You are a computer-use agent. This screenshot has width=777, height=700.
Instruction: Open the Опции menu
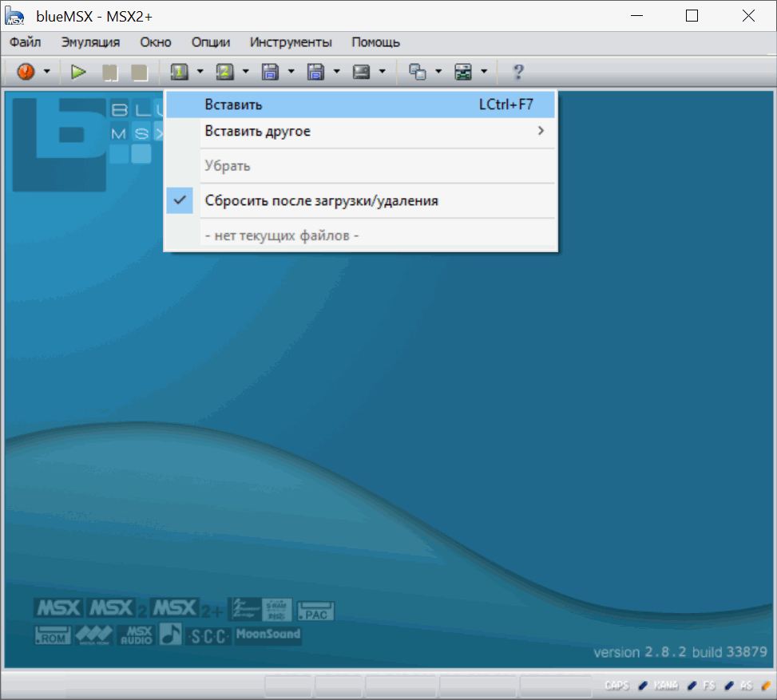click(x=211, y=42)
